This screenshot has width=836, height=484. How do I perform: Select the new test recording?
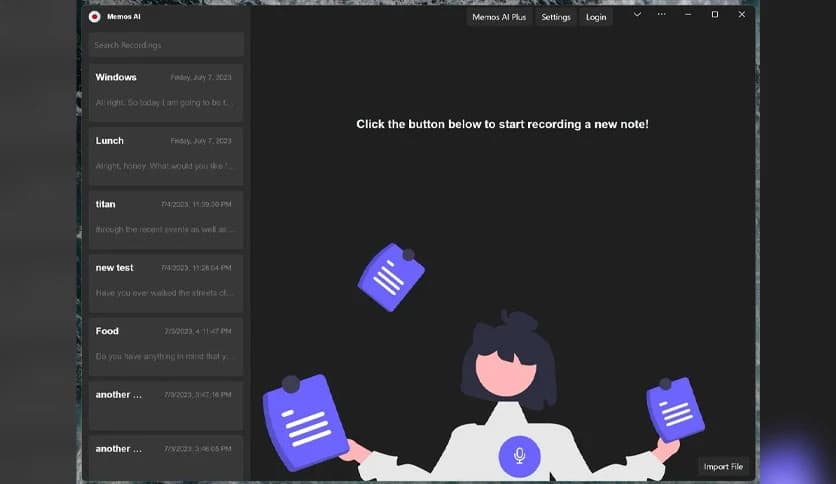(x=166, y=283)
